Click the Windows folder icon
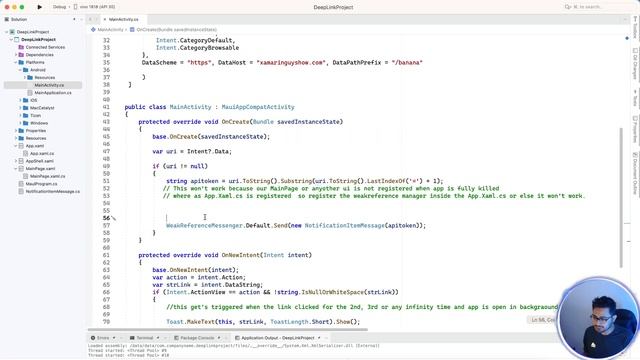 point(26,123)
